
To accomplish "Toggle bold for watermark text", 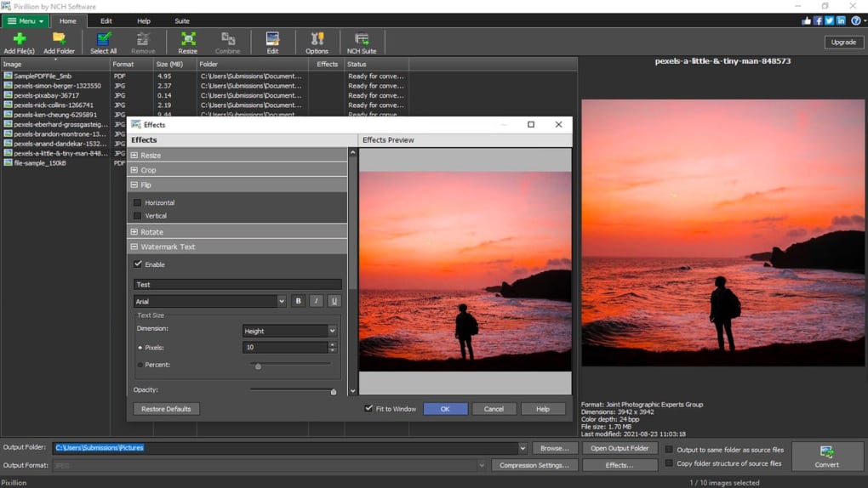I will click(298, 301).
